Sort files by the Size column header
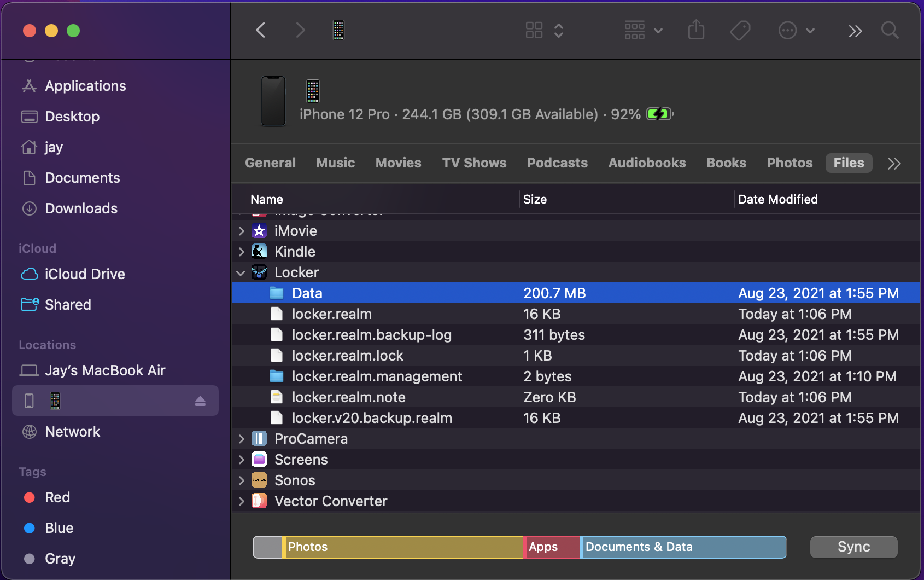This screenshot has height=580, width=924. (535, 199)
